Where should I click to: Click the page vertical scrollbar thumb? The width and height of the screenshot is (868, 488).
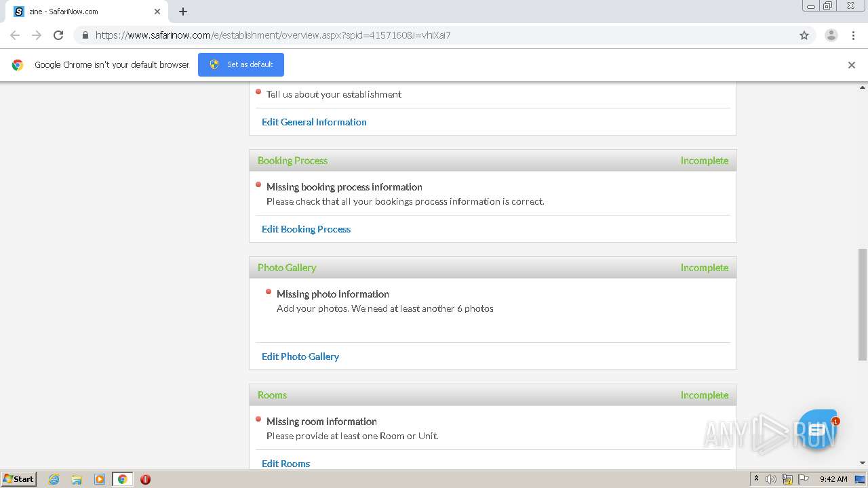[863, 304]
